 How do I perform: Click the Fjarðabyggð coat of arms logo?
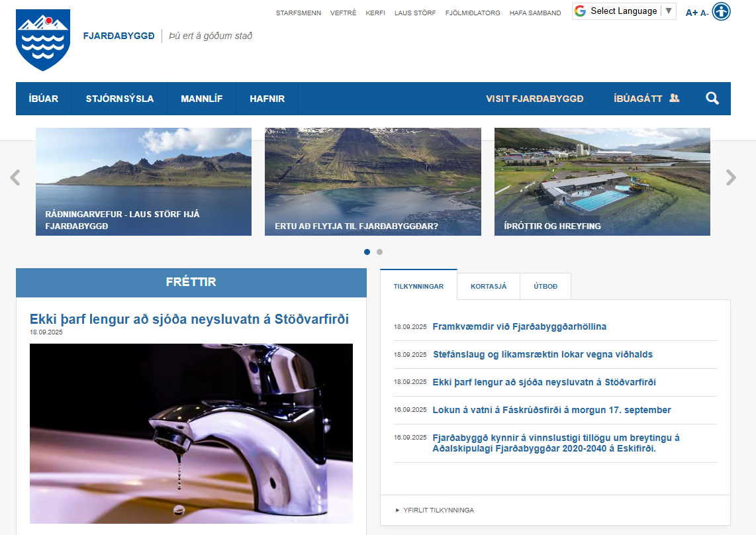[x=43, y=40]
